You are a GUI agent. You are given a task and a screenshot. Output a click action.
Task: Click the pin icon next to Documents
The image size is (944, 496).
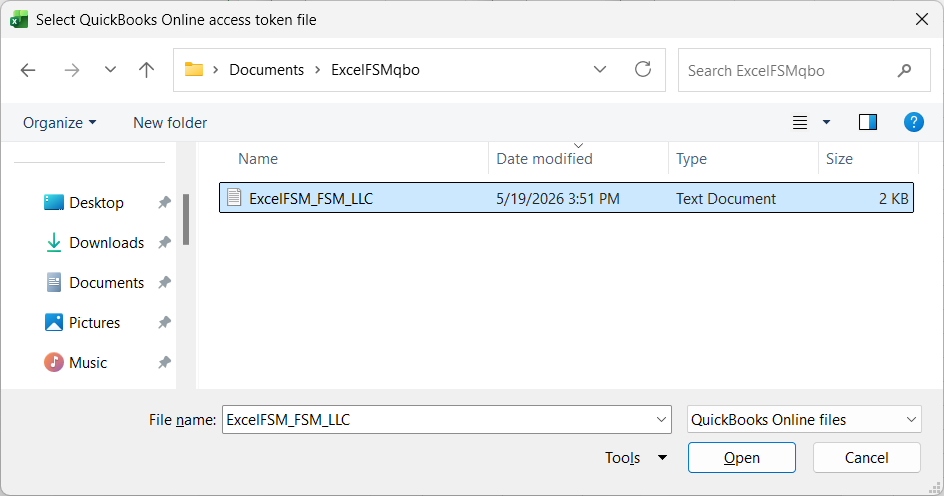tap(164, 282)
